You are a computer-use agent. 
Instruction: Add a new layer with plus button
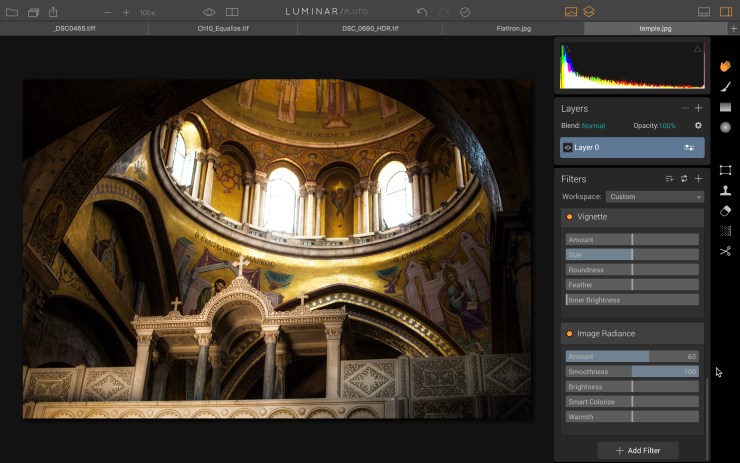point(698,108)
